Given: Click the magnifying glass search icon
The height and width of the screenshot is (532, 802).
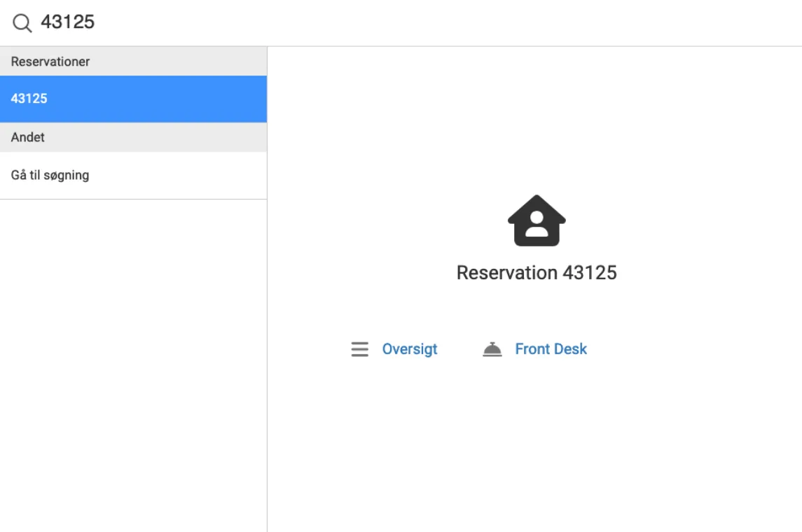Looking at the screenshot, I should point(22,23).
